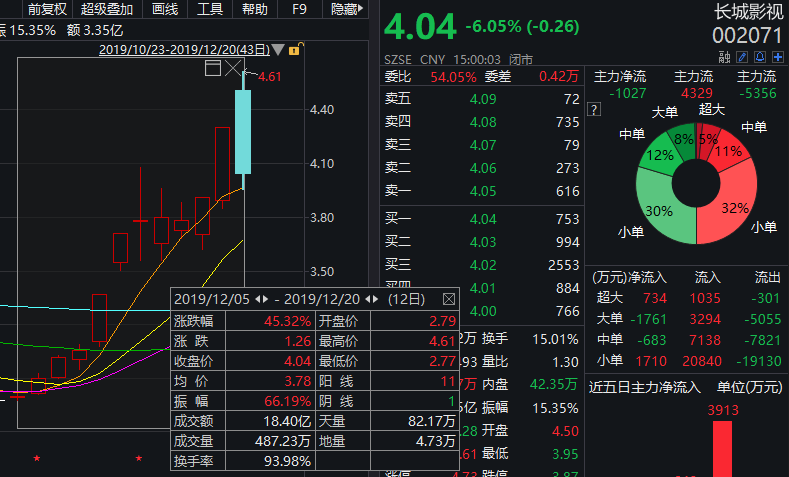Open the 帮助 help menu
This screenshot has height=477, width=789.
(255, 9)
